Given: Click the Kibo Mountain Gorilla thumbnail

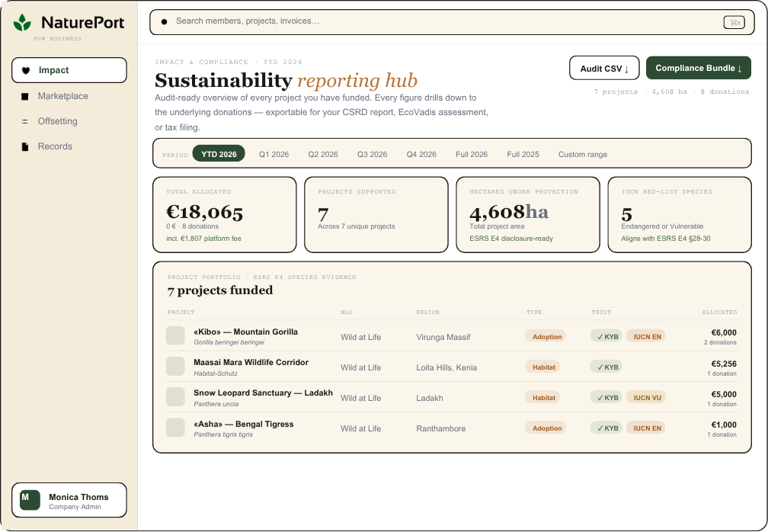Looking at the screenshot, I should pyautogui.click(x=175, y=336).
